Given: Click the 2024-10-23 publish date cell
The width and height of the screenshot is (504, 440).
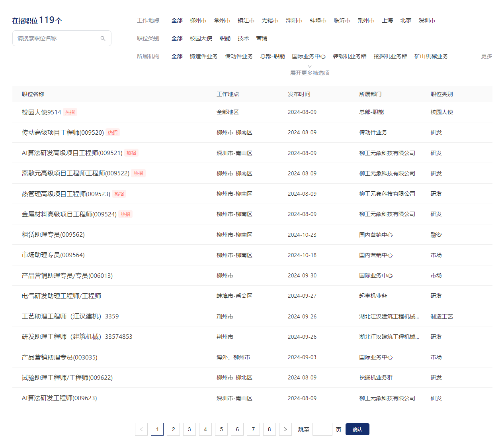Looking at the screenshot, I should coord(302,235).
